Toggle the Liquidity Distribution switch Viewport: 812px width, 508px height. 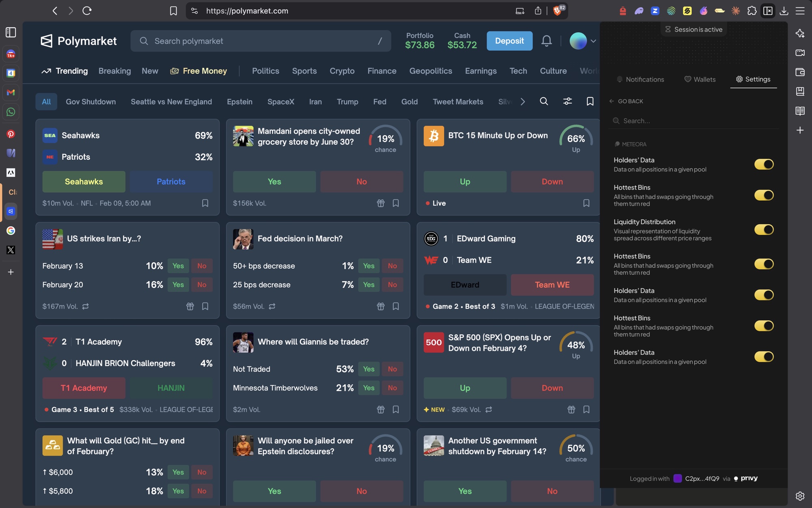click(764, 230)
